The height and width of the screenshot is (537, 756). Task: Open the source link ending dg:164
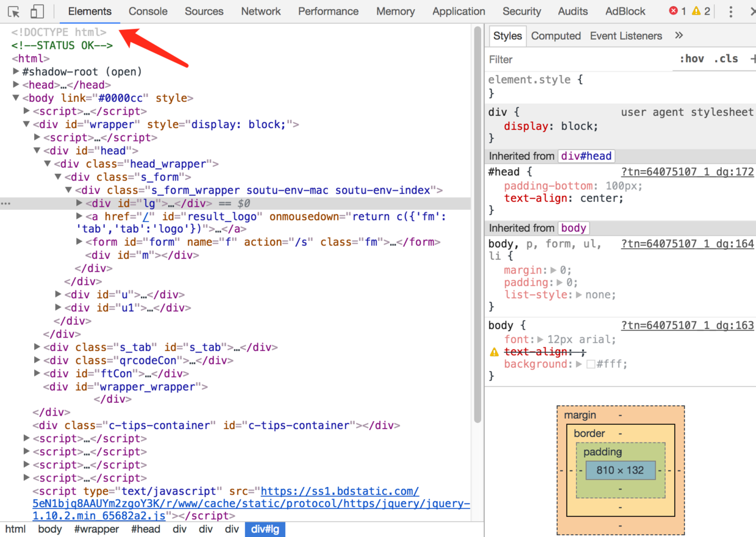[x=688, y=244]
